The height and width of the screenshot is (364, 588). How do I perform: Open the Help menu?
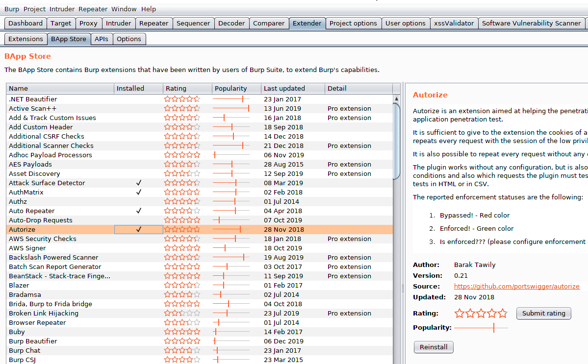coord(149,9)
